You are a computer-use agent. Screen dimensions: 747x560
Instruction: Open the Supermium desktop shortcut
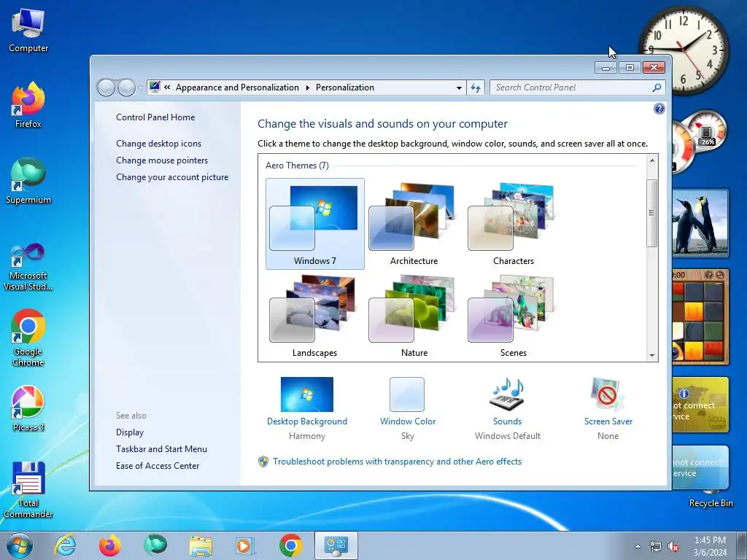28,181
